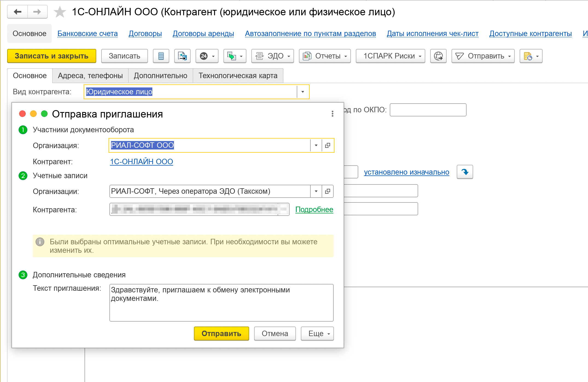Expand the Вид контрагента dropdown arrow
Screen dimensions: 588x382
pyautogui.click(x=303, y=92)
